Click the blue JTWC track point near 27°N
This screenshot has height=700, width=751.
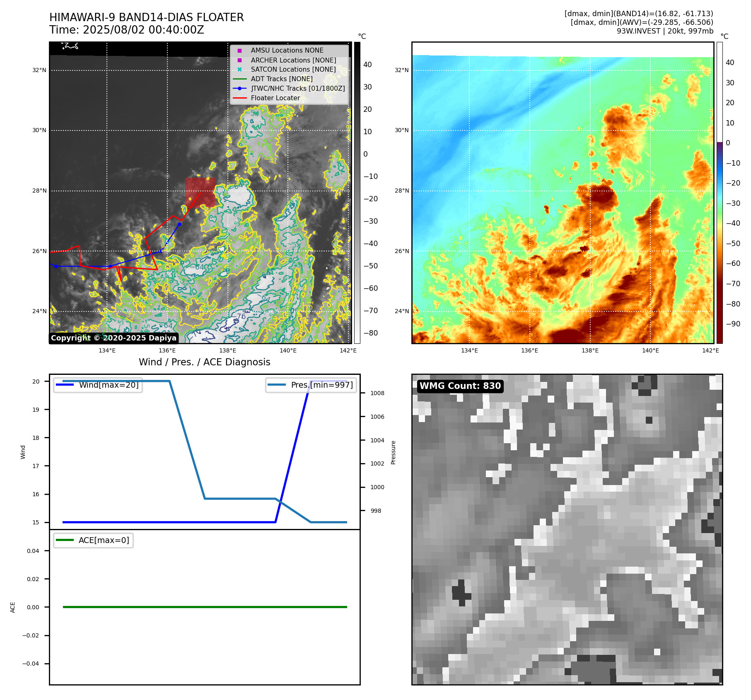pos(179,224)
